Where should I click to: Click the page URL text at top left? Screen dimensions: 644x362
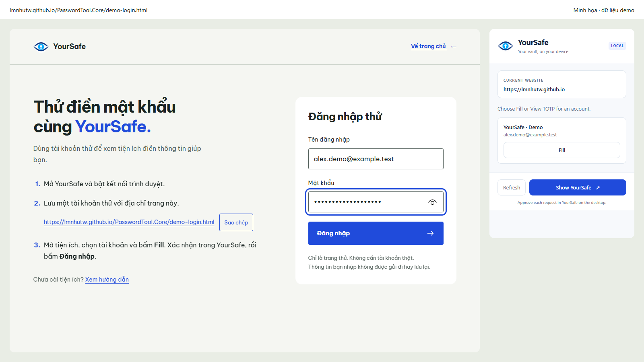(78, 10)
